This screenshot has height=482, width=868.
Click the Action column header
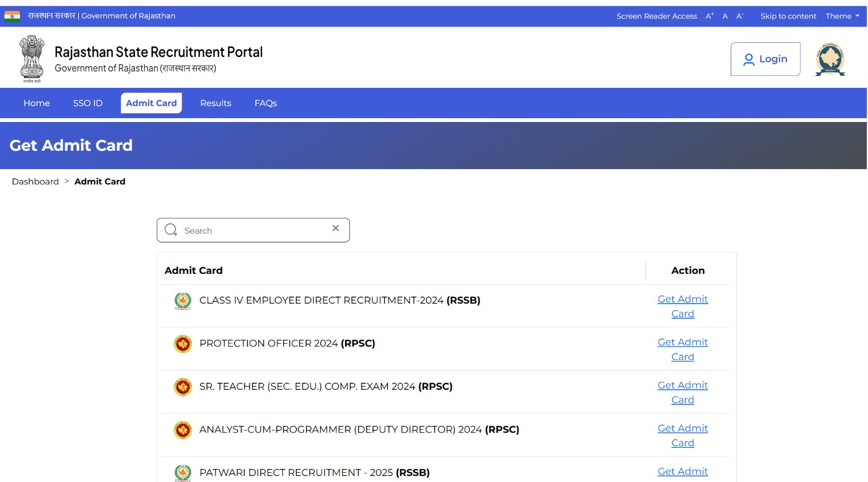click(x=688, y=271)
